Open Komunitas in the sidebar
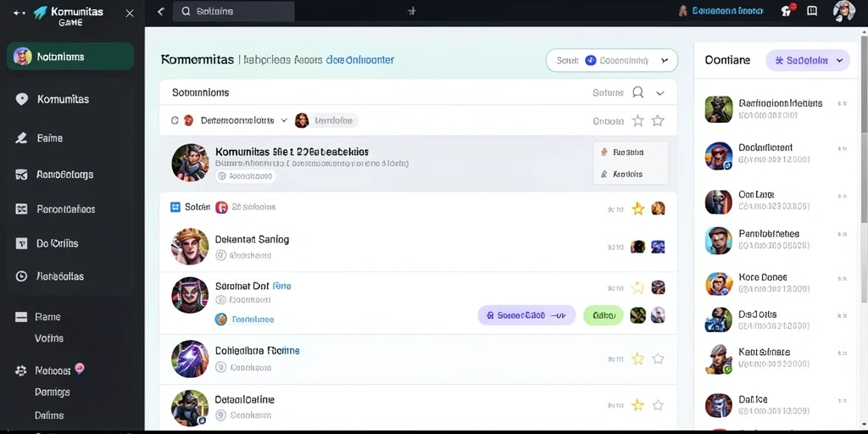Image resolution: width=868 pixels, height=434 pixels. coord(63,99)
